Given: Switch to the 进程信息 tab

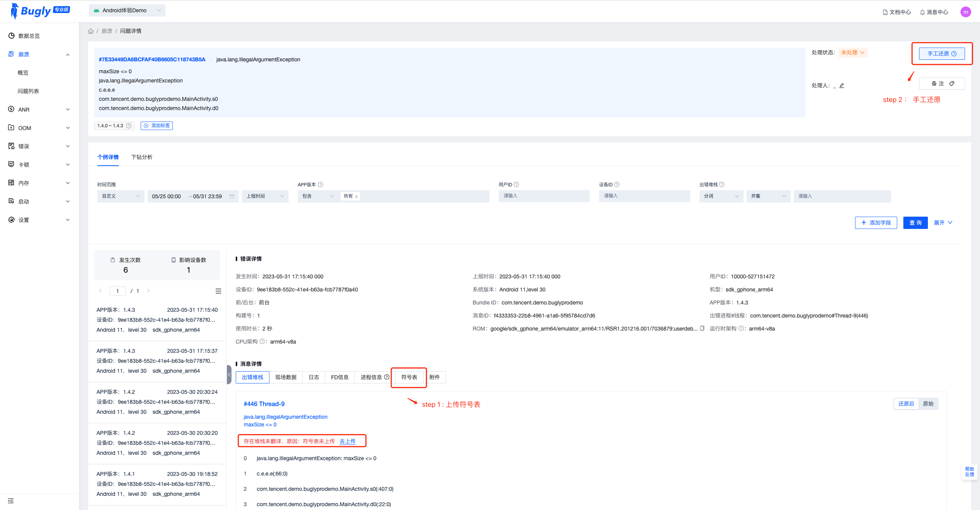Looking at the screenshot, I should (375, 377).
